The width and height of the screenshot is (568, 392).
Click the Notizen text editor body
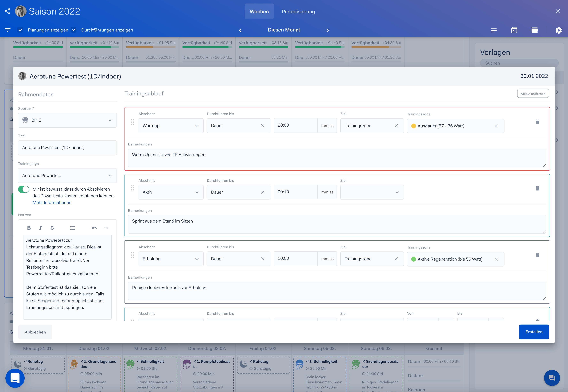pos(67,277)
